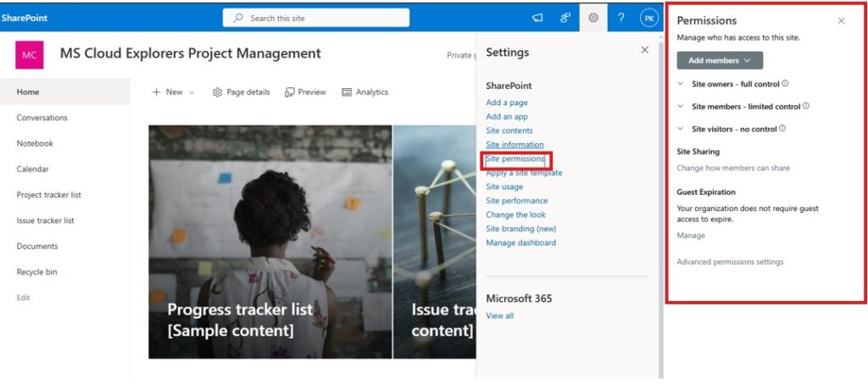Click Apply a site template
Viewport: 868px width, 390px height.
click(524, 173)
